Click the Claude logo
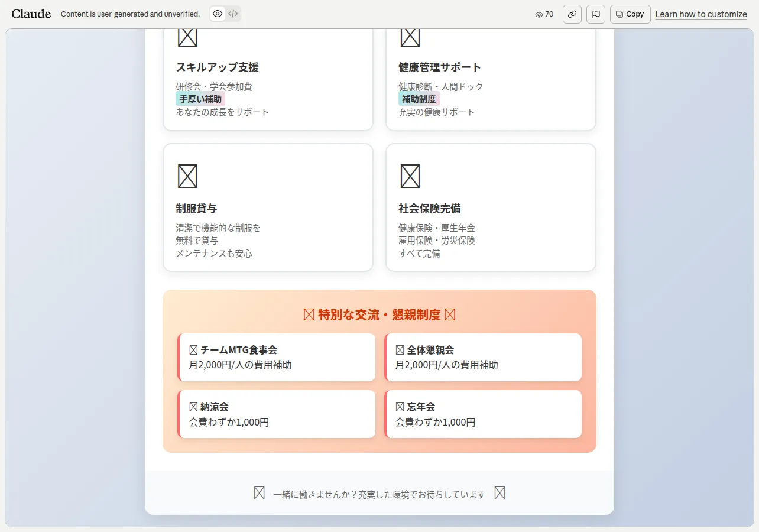 (x=31, y=14)
